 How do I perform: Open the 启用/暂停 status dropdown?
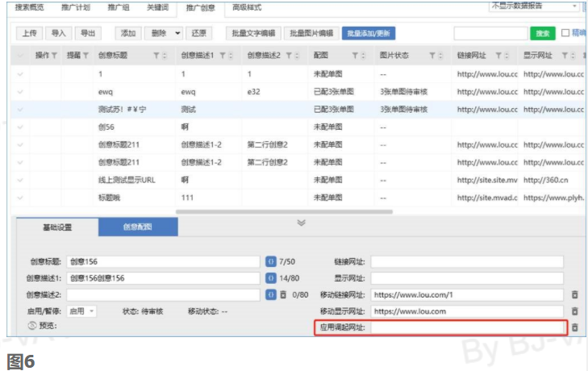[81, 311]
